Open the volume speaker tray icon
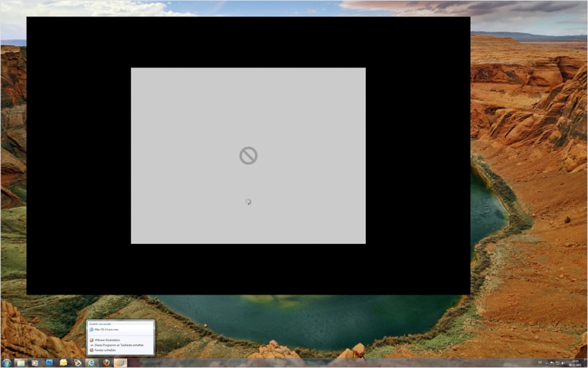This screenshot has width=588, height=368. (x=564, y=363)
